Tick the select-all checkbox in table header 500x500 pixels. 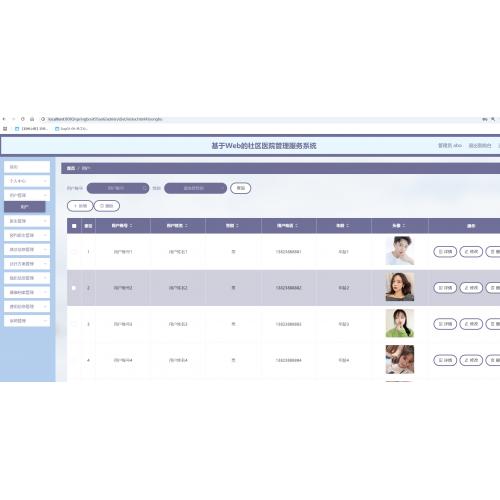point(74,226)
